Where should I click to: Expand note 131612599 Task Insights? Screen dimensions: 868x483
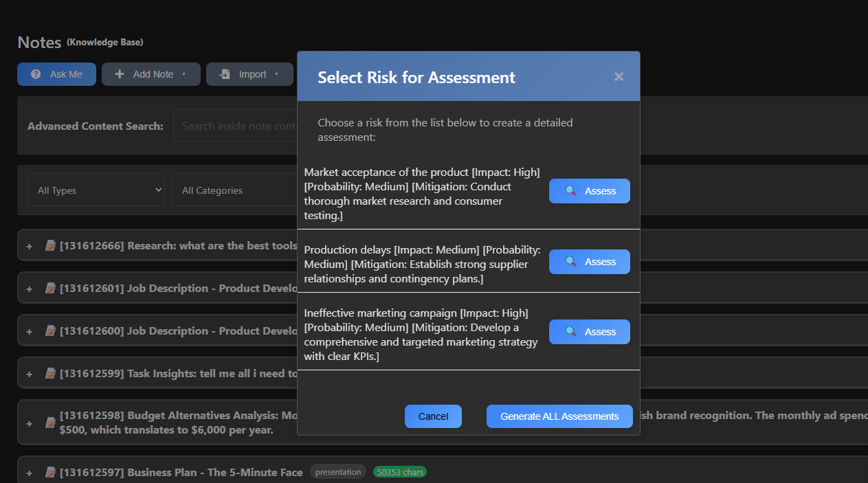pos(29,374)
